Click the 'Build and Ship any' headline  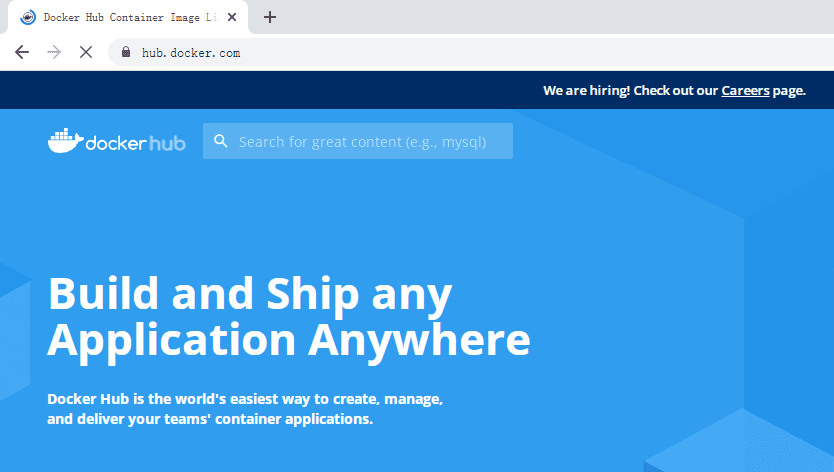(250, 293)
